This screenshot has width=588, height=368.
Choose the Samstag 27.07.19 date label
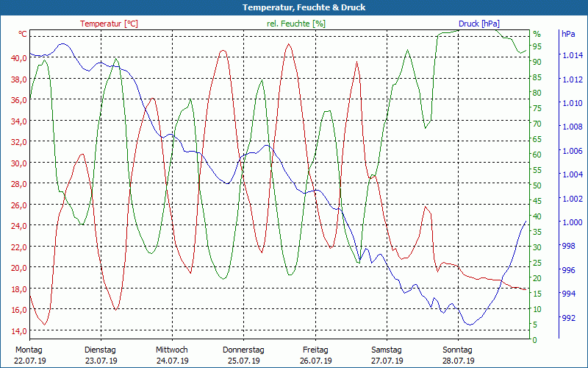(386, 355)
